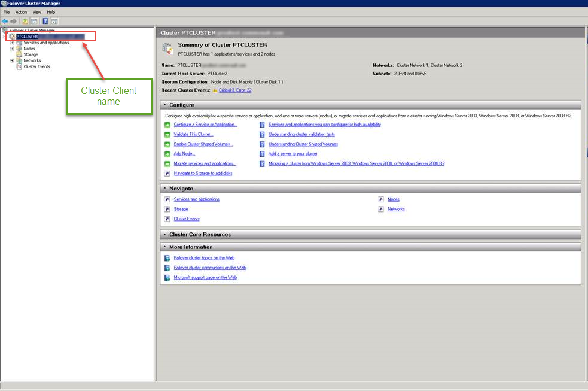The image size is (588, 391).
Task: Select Cluster Events in the sidebar
Action: pos(33,66)
